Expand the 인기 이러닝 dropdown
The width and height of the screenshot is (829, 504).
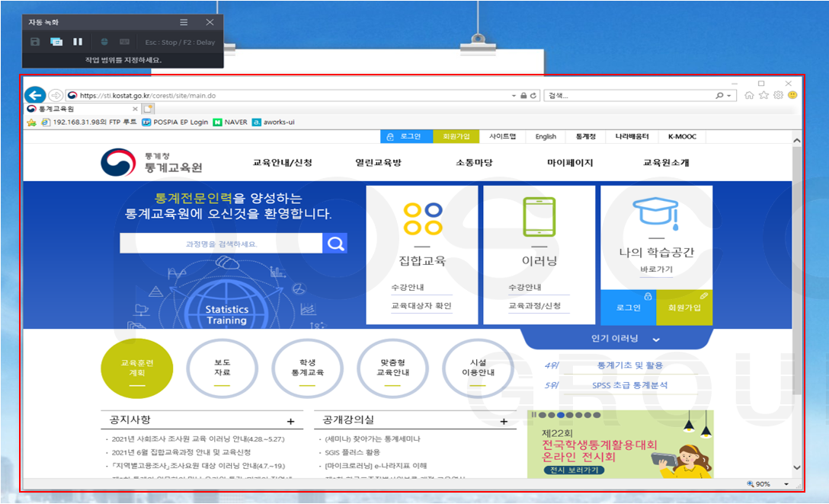656,340
